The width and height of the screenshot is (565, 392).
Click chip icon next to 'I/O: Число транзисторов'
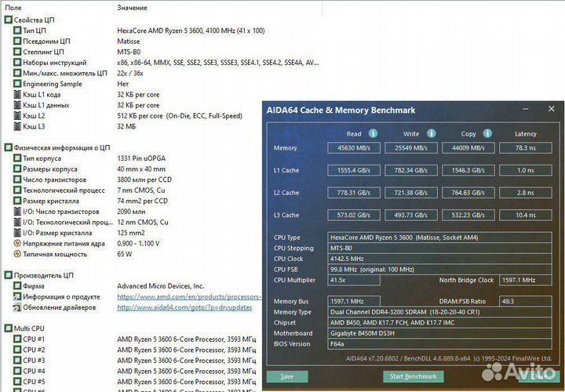pyautogui.click(x=17, y=212)
